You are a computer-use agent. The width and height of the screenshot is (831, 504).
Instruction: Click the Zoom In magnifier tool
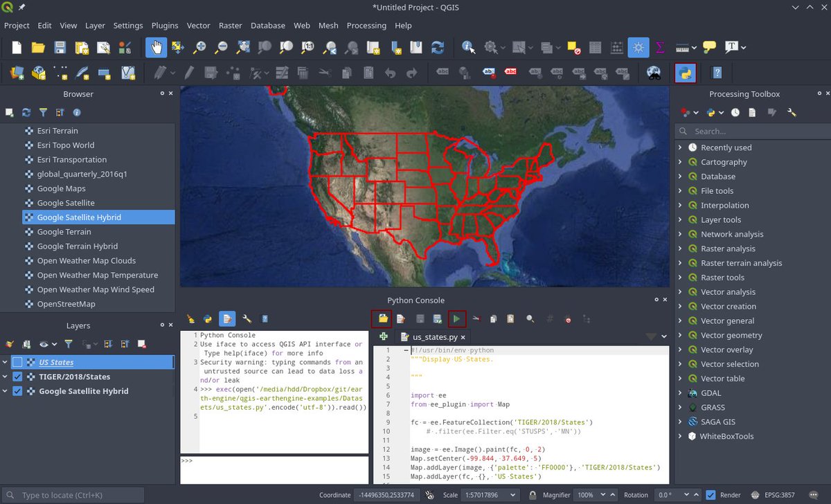click(199, 48)
